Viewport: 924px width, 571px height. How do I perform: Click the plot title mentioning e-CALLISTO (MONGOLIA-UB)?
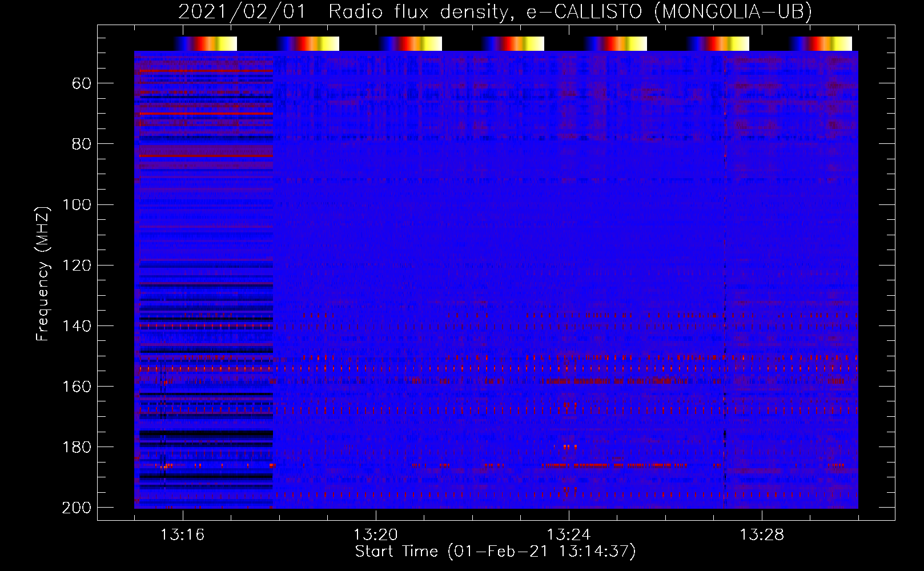click(495, 11)
